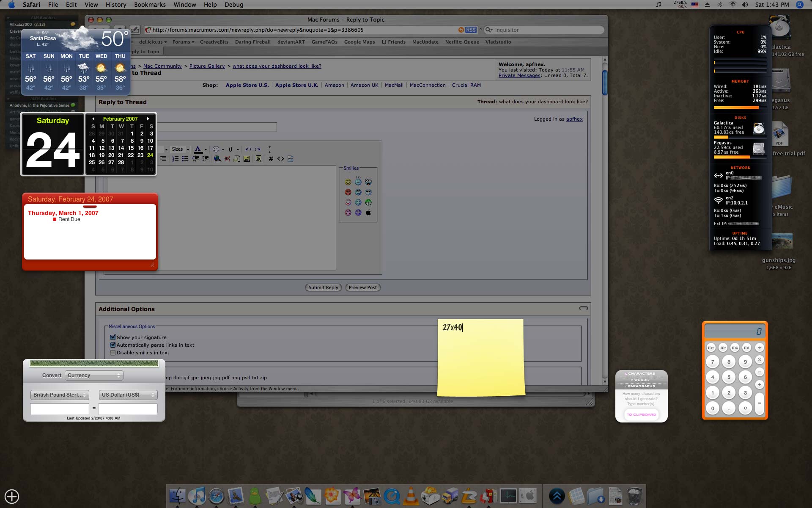
Task: Go to previous month in calendar widget
Action: [93, 119]
